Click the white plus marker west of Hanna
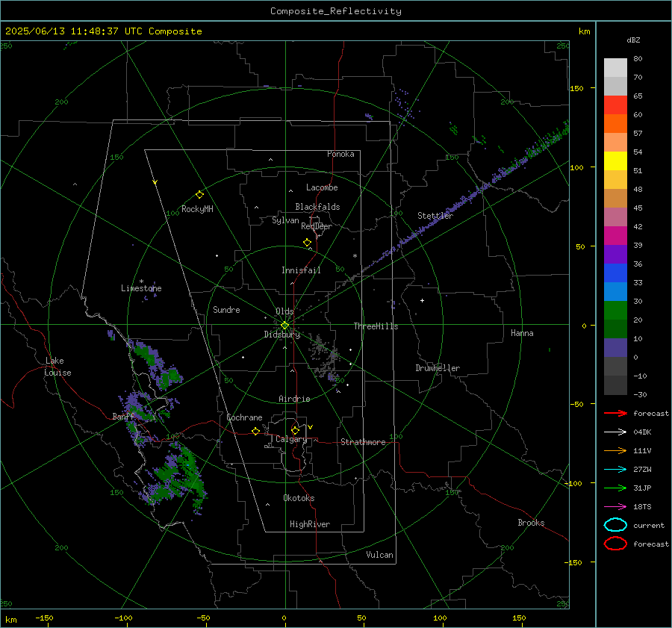The image size is (672, 628). click(422, 300)
